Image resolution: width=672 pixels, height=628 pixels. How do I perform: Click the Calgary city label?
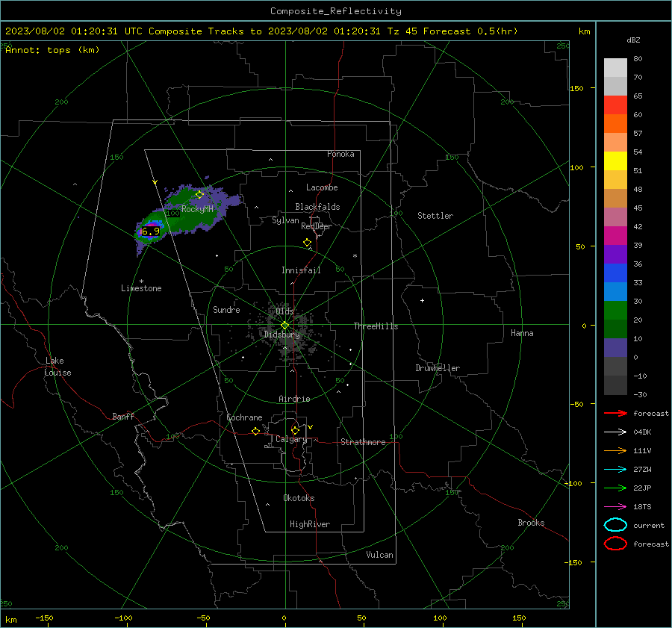click(291, 439)
